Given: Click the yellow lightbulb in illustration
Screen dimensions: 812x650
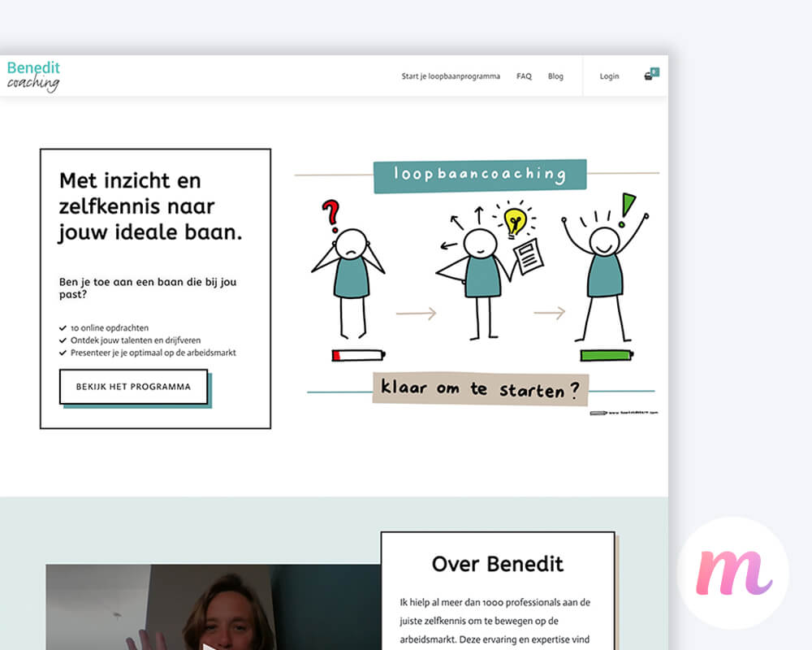Looking at the screenshot, I should 515,222.
